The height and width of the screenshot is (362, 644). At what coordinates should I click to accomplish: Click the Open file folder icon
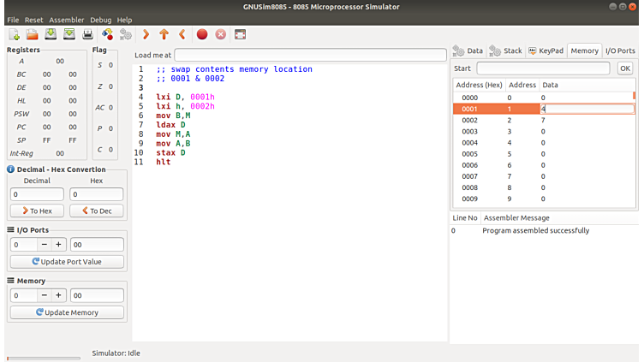pyautogui.click(x=32, y=34)
